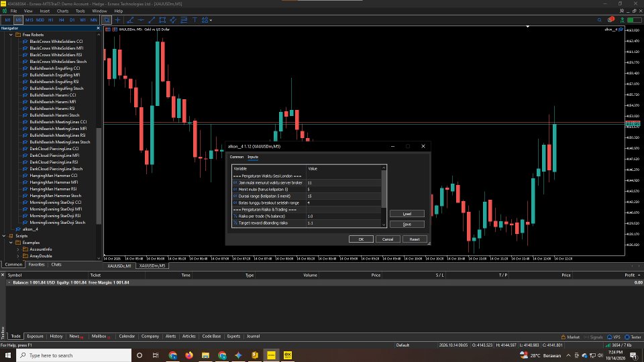Viewport: 644px width, 362px height.
Task: Open File Explorer from the taskbar
Action: (x=205, y=355)
